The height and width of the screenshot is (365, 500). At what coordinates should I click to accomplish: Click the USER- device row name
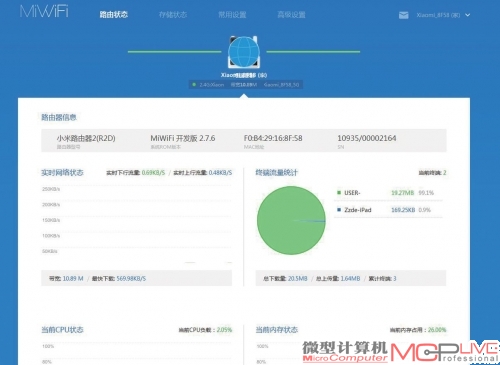coord(352,193)
